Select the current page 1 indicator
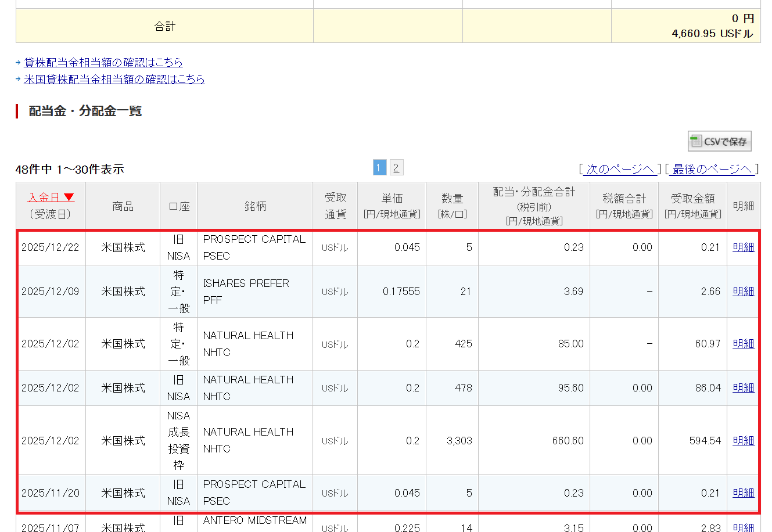Screen dimensions: 772x532 pos(379,168)
